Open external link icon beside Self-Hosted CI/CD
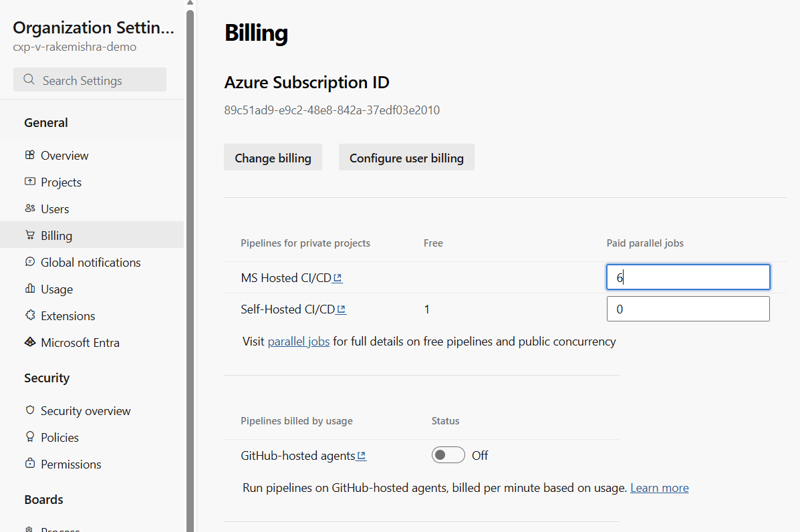This screenshot has width=800, height=532. point(342,309)
